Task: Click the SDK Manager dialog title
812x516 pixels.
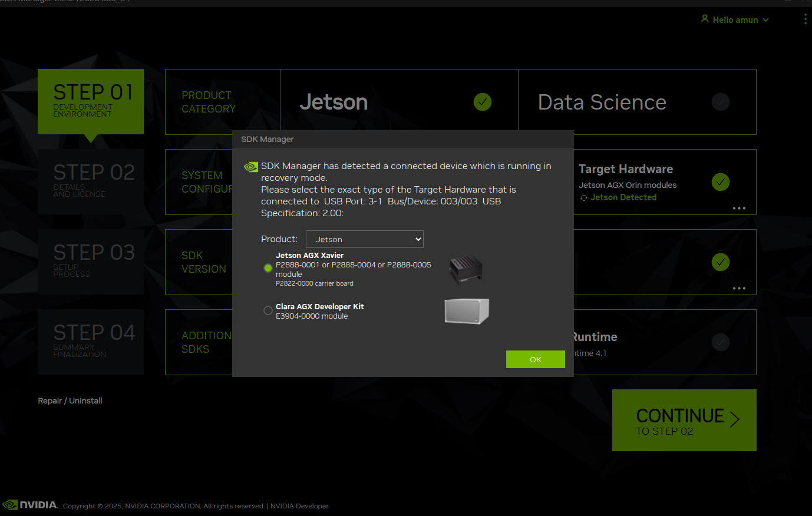Action: coord(268,139)
